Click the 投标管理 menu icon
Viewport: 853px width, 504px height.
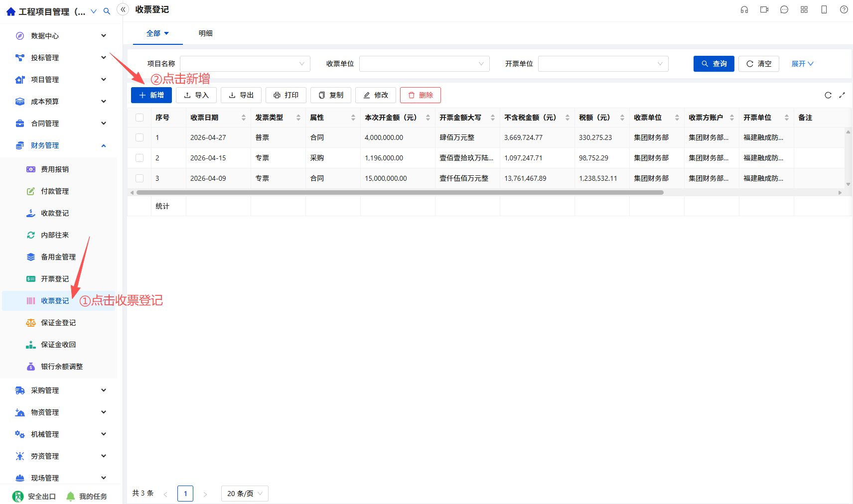click(20, 58)
